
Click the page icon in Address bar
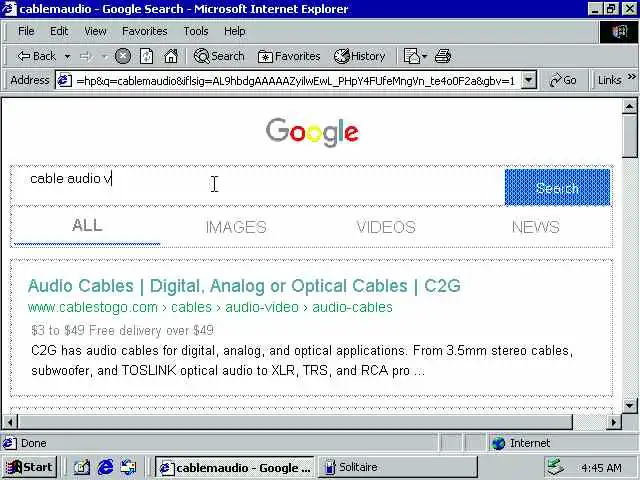(x=64, y=80)
